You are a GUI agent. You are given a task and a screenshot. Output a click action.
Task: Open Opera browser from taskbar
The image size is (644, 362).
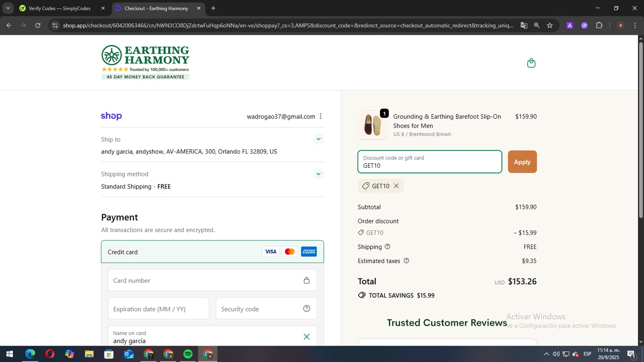click(50, 354)
